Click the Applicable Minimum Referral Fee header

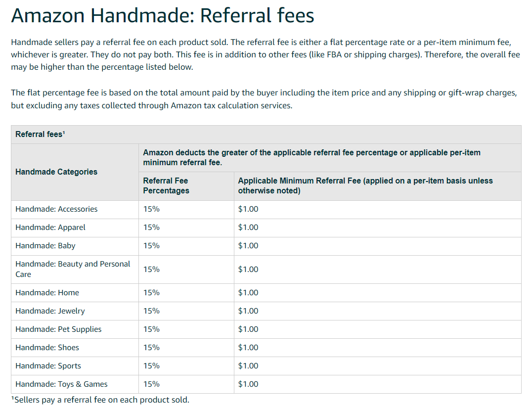click(378, 185)
